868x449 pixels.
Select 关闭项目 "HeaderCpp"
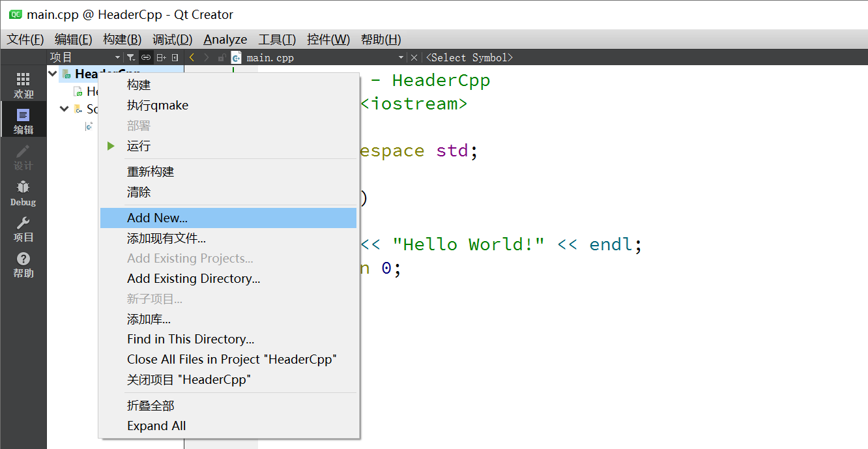[228, 379]
